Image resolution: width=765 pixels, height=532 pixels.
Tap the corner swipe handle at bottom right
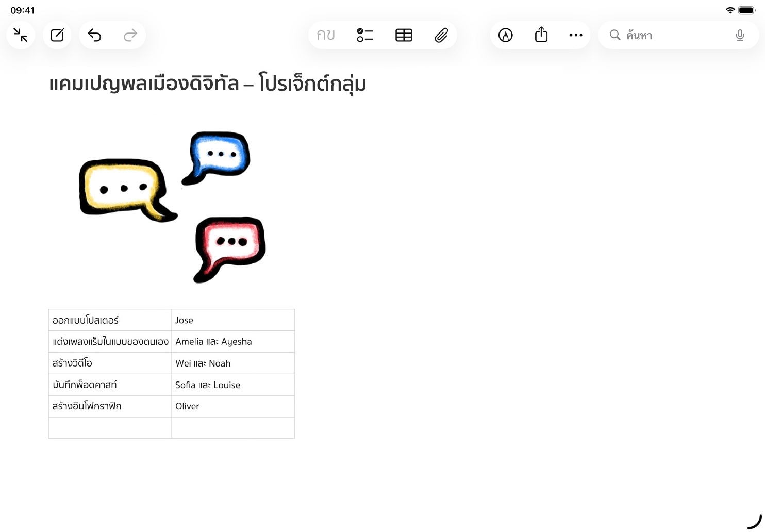pos(755,522)
